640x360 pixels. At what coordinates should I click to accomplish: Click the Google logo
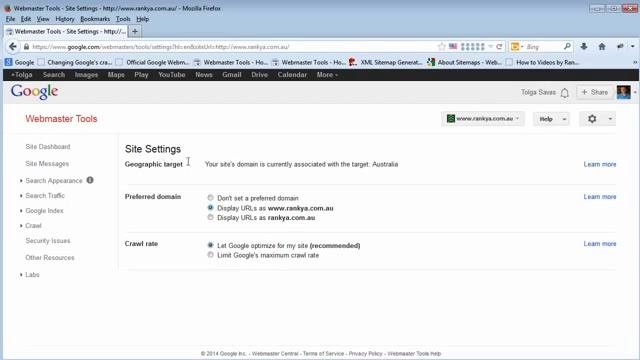point(34,92)
